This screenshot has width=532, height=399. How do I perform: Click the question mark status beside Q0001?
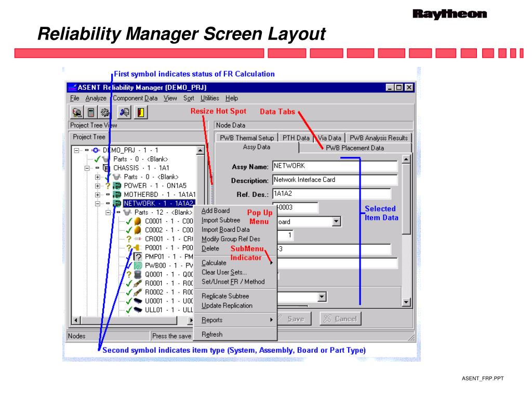[129, 274]
